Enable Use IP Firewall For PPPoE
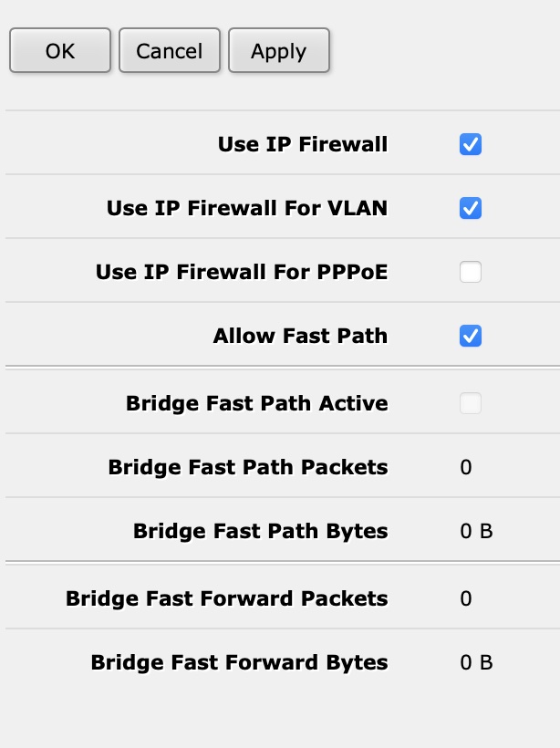Image resolution: width=560 pixels, height=748 pixels. pos(471,271)
